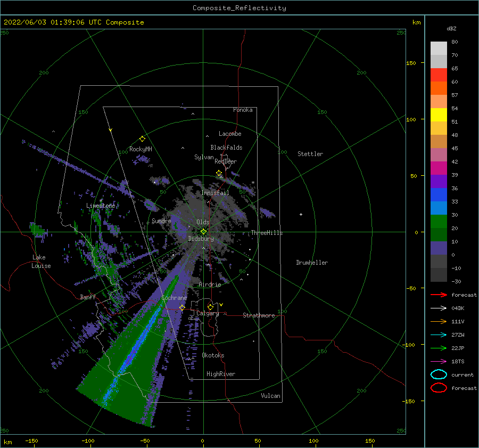Screen dimensions: 479x448
Task: Select the 80 dBZ light gray swatch
Action: 439,48
